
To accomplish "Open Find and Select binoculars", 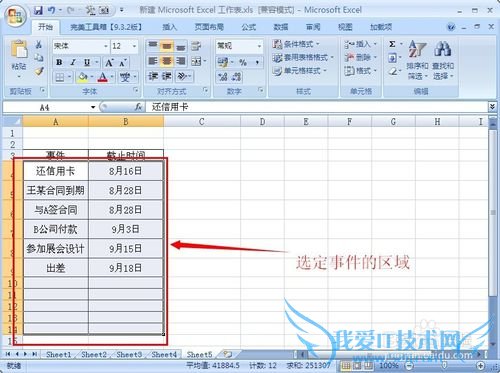I will tap(443, 60).
